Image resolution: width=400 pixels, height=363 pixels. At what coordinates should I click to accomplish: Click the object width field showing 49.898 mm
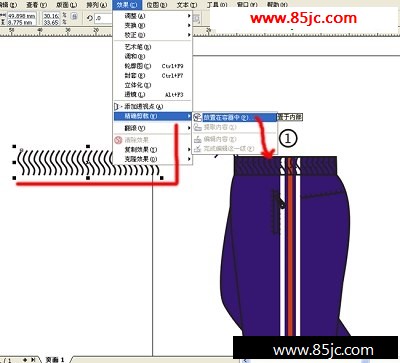[22, 16]
